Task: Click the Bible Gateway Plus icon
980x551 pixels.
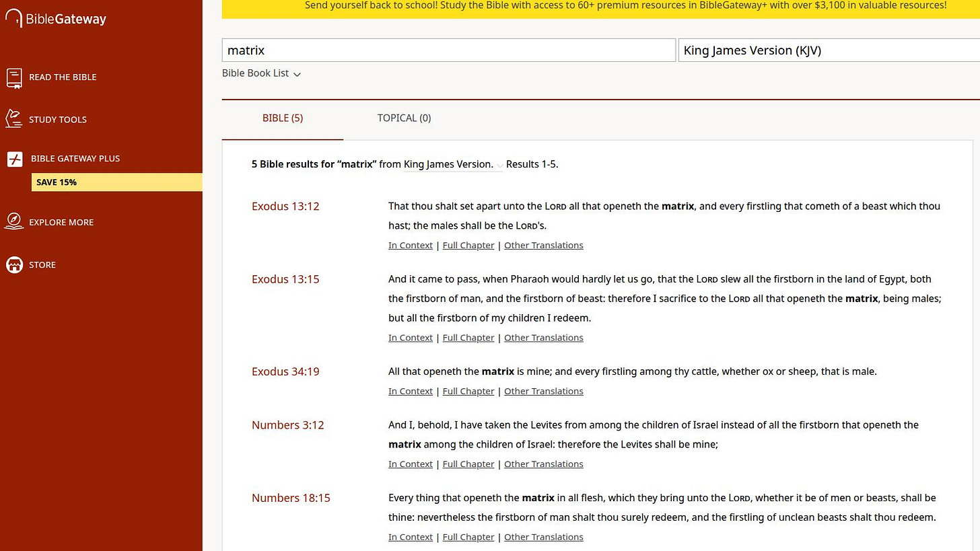Action: pos(15,159)
